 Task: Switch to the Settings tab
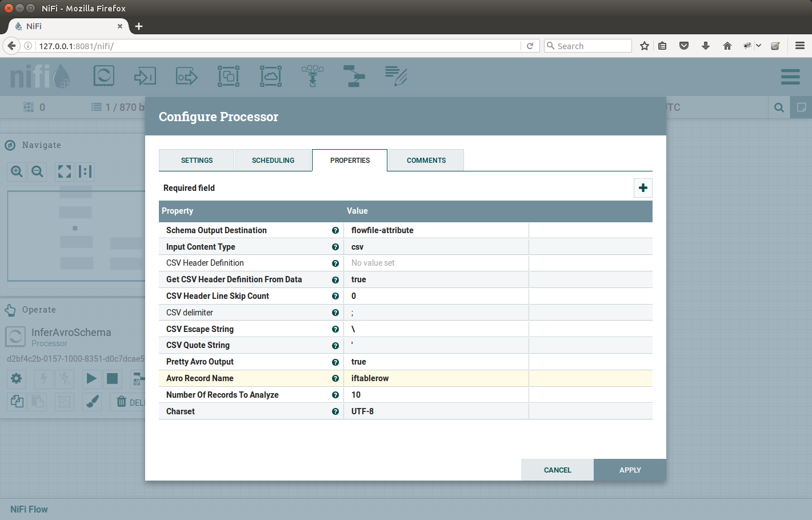tap(197, 161)
